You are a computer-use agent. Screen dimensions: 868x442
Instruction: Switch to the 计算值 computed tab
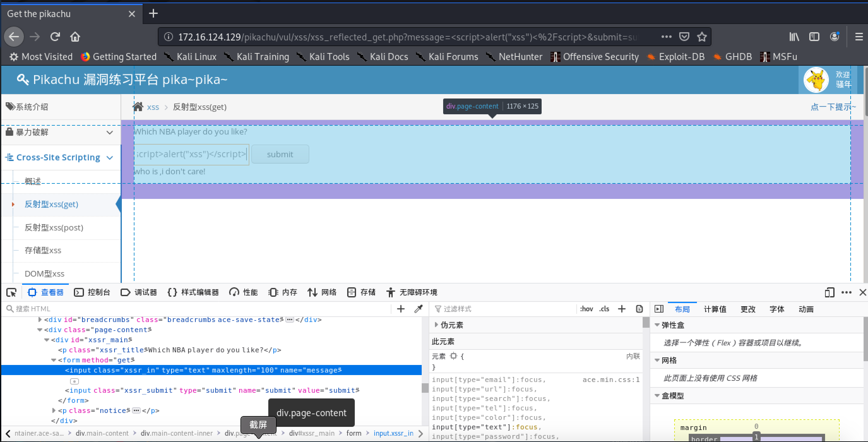tap(715, 309)
